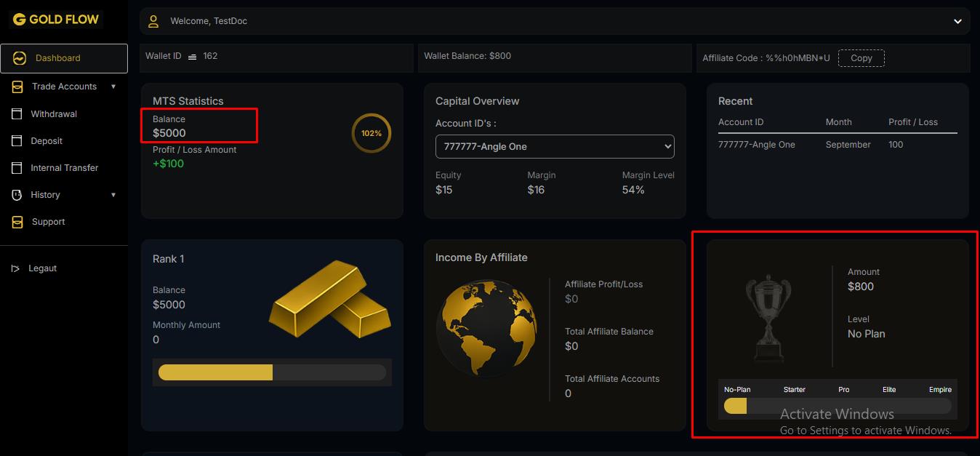Click the Gold Flow logo
The height and width of the screenshot is (456, 980).
55,19
